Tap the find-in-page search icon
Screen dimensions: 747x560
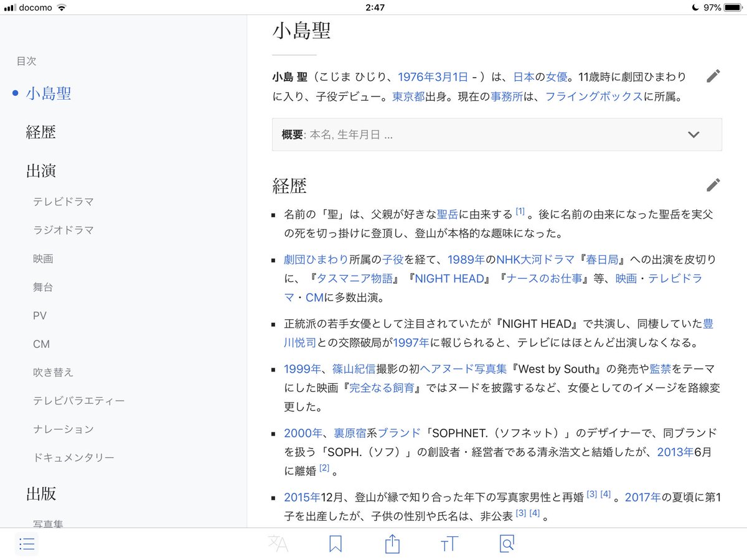(x=507, y=544)
